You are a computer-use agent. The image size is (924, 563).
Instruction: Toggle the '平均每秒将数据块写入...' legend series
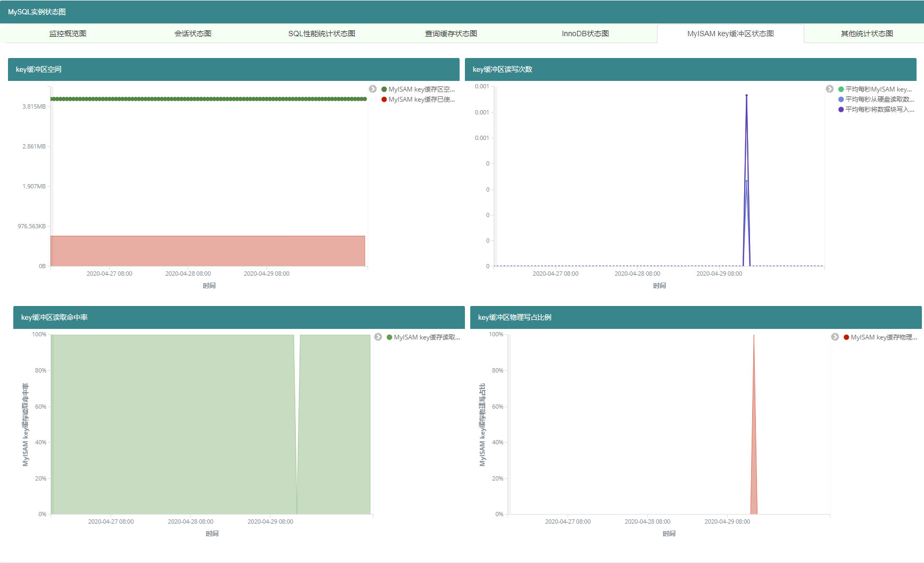(x=876, y=110)
